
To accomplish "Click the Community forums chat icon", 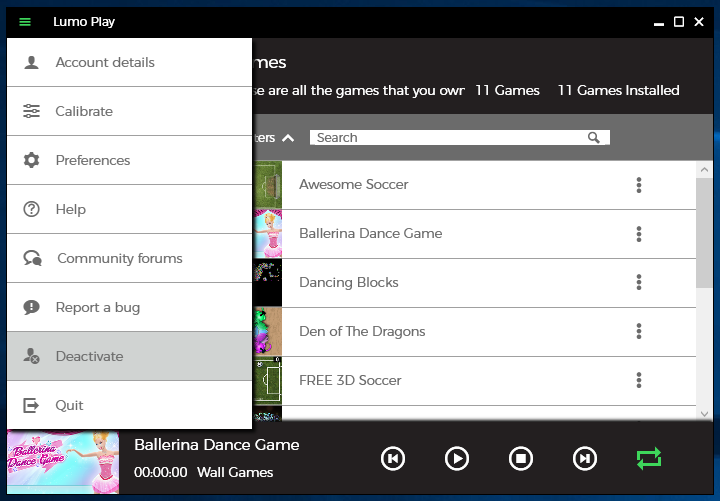I will point(32,259).
